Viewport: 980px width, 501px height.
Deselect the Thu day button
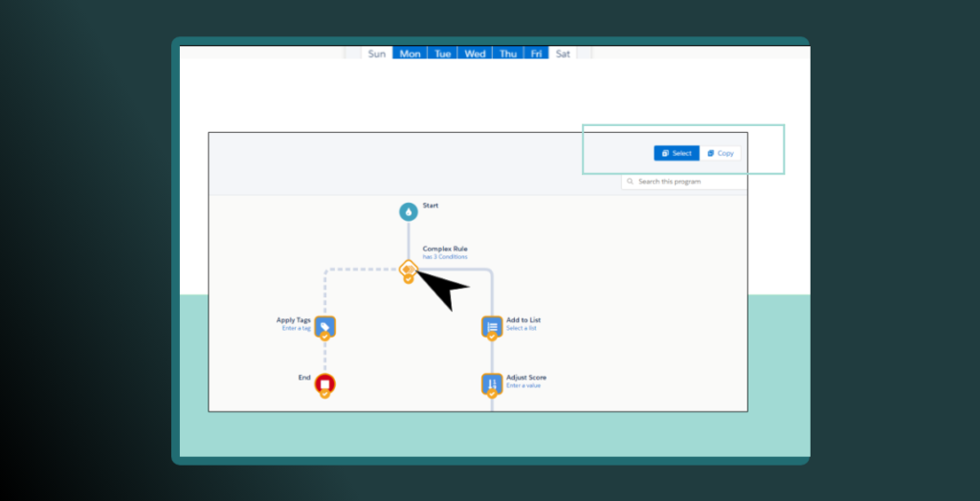coord(508,54)
